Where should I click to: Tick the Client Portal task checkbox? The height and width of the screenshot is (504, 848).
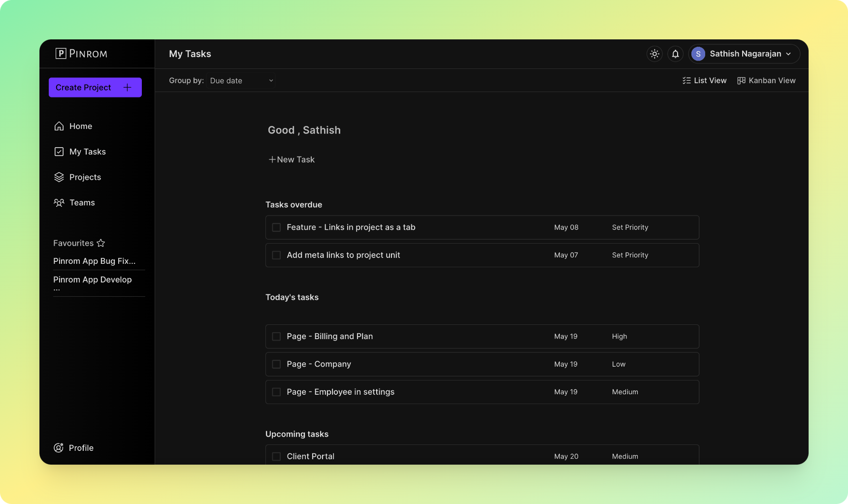click(x=276, y=457)
